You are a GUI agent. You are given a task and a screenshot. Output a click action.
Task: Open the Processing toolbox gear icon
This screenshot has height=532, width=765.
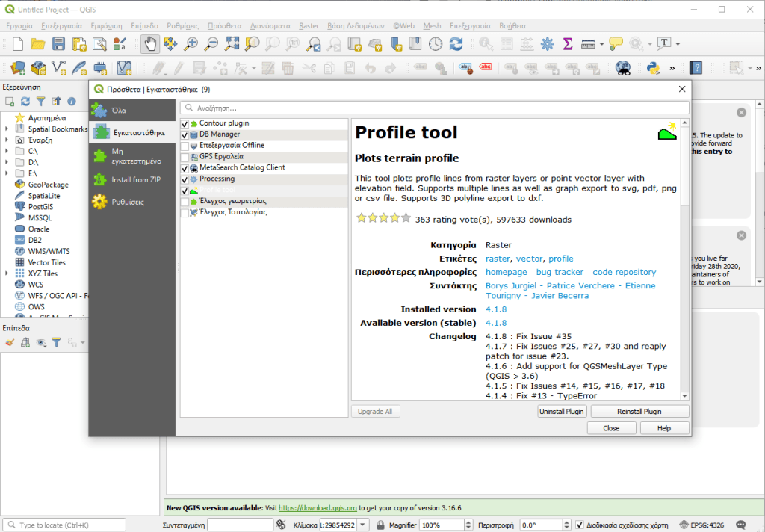coord(548,44)
